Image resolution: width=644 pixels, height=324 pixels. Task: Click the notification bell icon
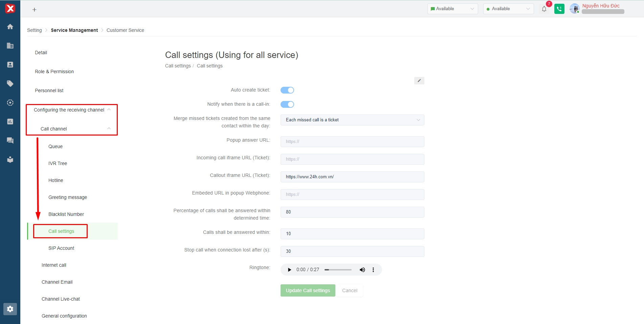(544, 9)
